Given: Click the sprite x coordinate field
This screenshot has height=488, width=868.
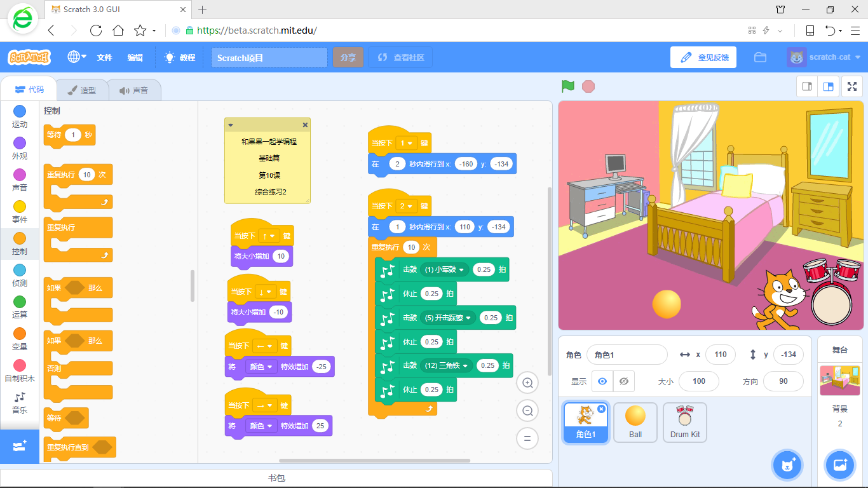Looking at the screenshot, I should (720, 355).
